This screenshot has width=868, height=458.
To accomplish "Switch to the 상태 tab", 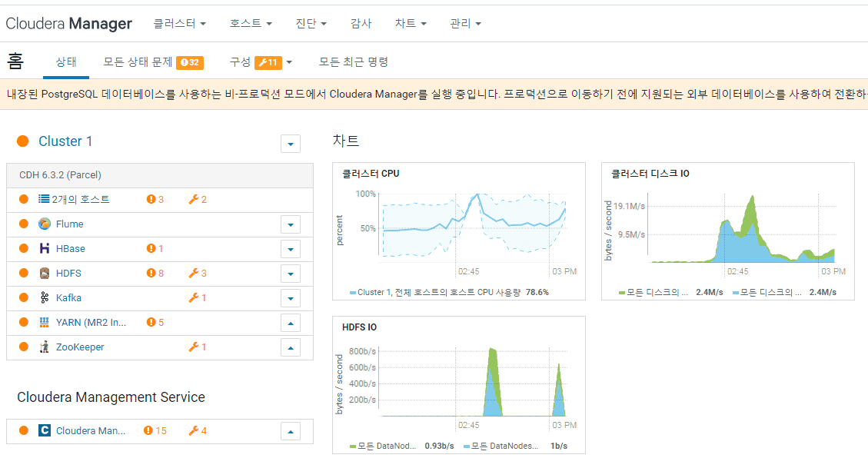I will (x=66, y=62).
